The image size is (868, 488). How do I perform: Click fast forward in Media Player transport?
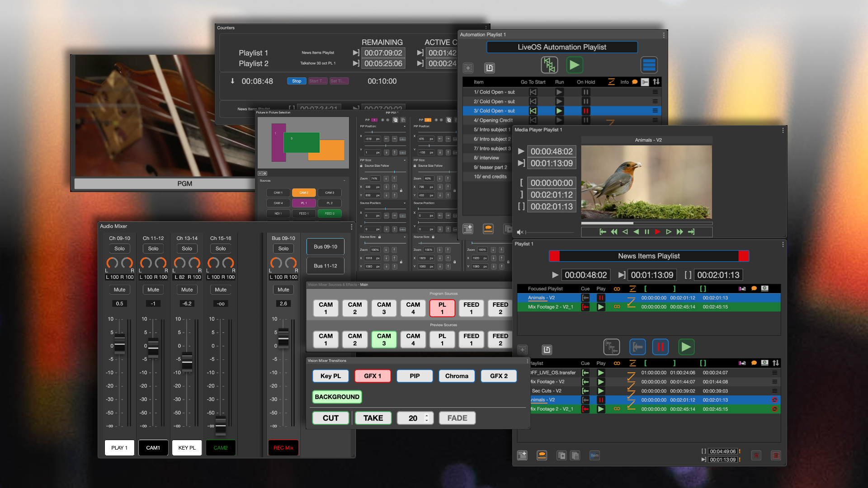tap(680, 232)
